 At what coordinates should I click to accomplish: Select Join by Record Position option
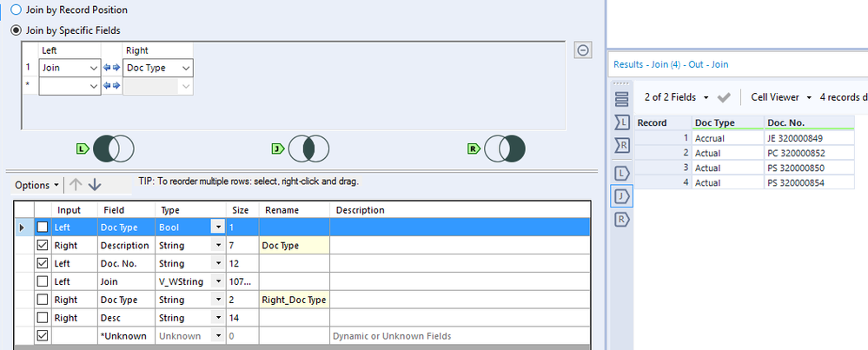click(17, 10)
